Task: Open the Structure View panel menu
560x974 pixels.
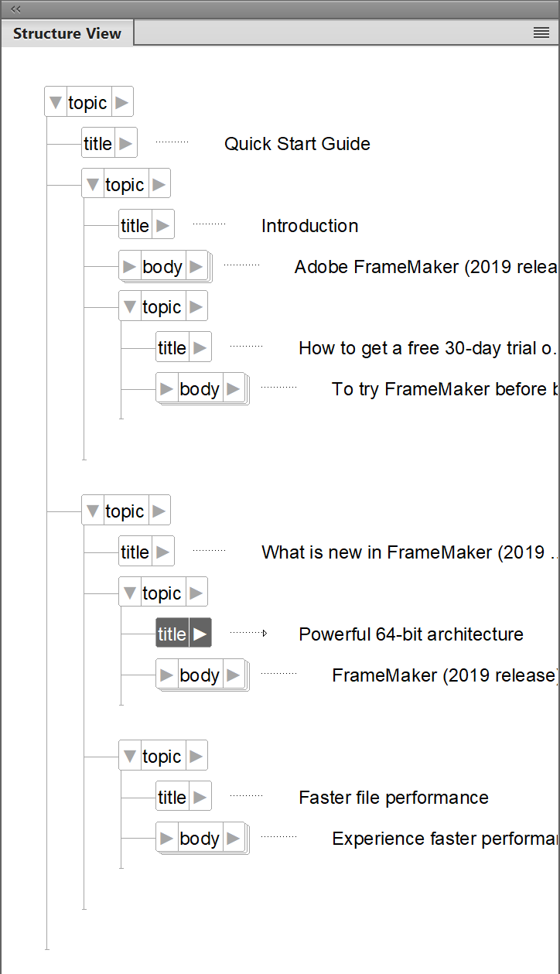Action: click(x=540, y=31)
